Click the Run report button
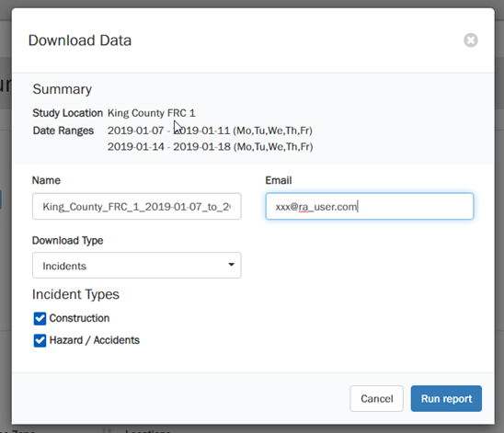 (446, 398)
